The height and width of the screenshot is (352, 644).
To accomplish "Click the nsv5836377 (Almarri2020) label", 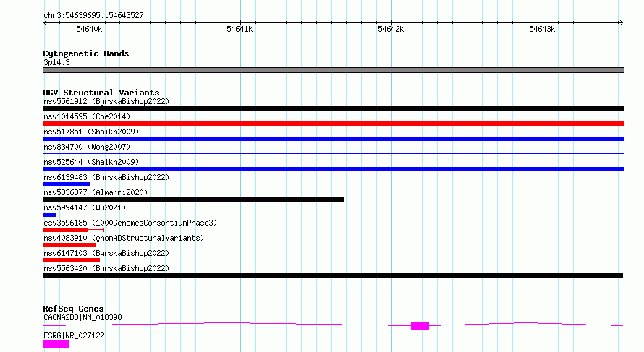I will pos(96,192).
